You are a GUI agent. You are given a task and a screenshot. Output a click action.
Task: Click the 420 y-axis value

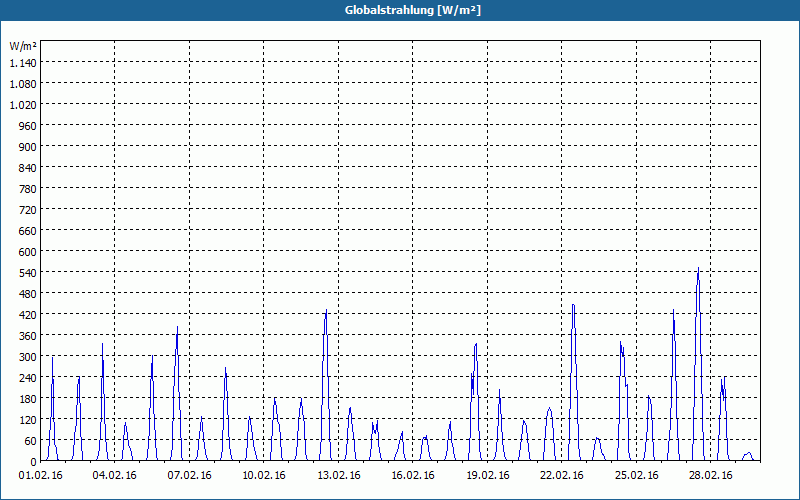[x=28, y=315]
